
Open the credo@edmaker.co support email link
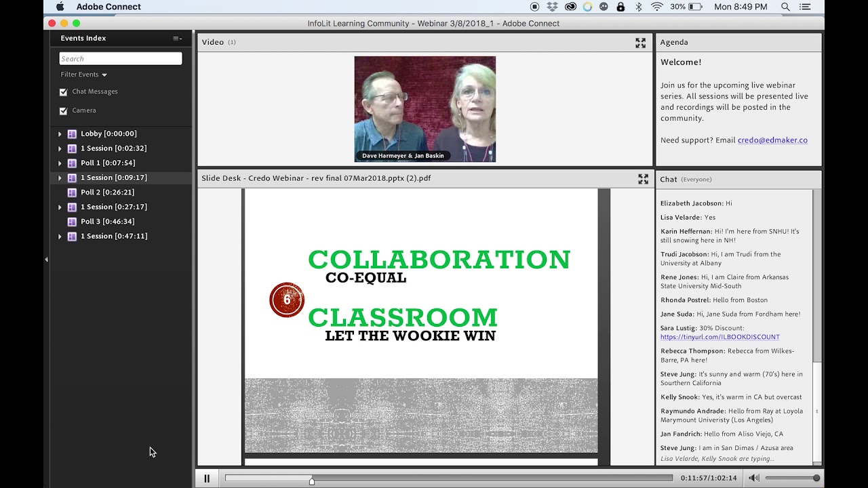pyautogui.click(x=772, y=140)
